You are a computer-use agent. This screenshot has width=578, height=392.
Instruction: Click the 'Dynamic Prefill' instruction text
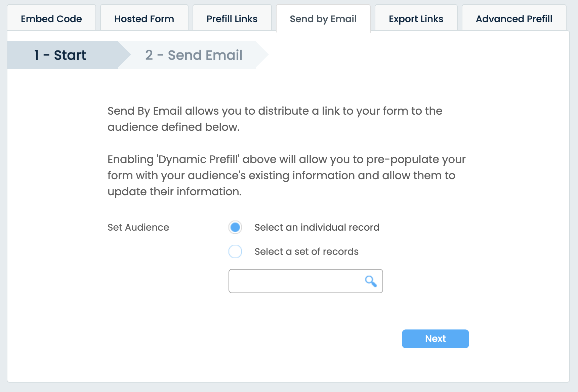tap(286, 175)
